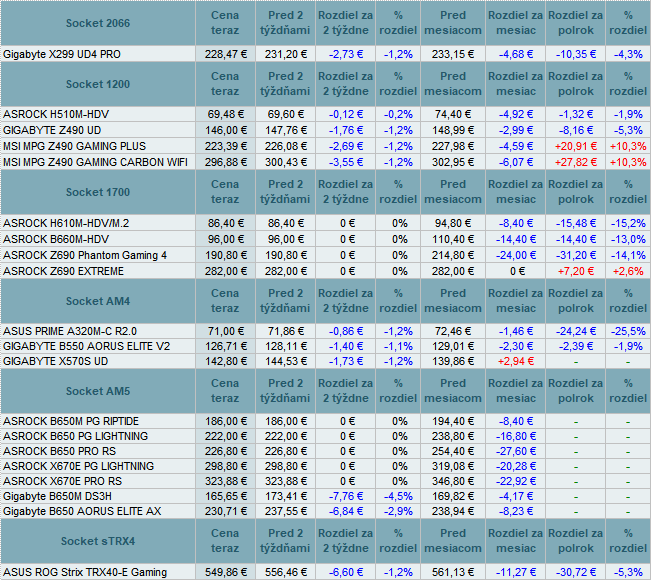Click the 'Socket 2066' section header
Screen dimensions: 651x580
98,23
